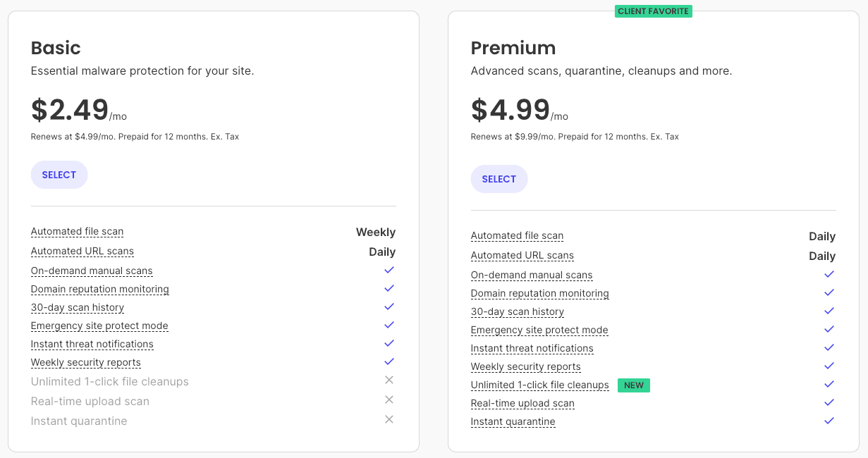Click the Basic Automated file scan label
The image size is (868, 458).
pos(77,231)
